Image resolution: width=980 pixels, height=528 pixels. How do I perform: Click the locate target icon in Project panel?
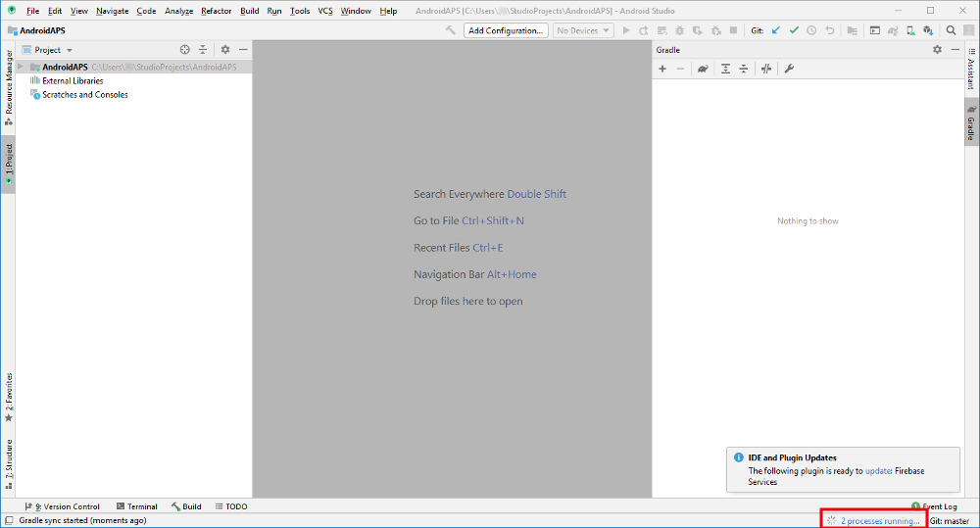tap(184, 49)
